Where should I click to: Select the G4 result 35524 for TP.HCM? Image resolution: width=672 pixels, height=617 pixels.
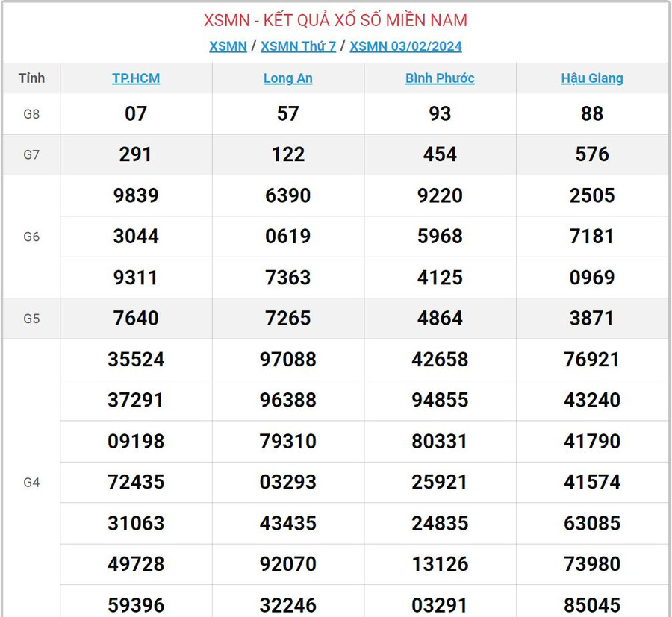pyautogui.click(x=136, y=360)
